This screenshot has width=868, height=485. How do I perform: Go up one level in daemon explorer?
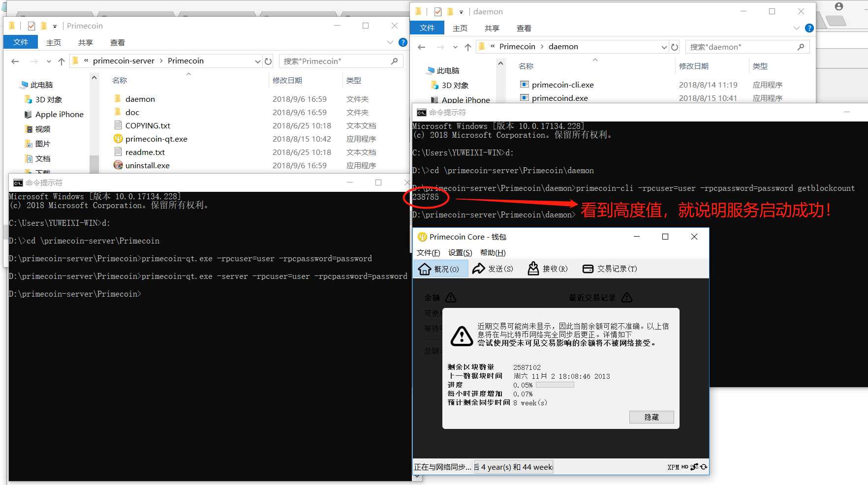click(x=468, y=47)
